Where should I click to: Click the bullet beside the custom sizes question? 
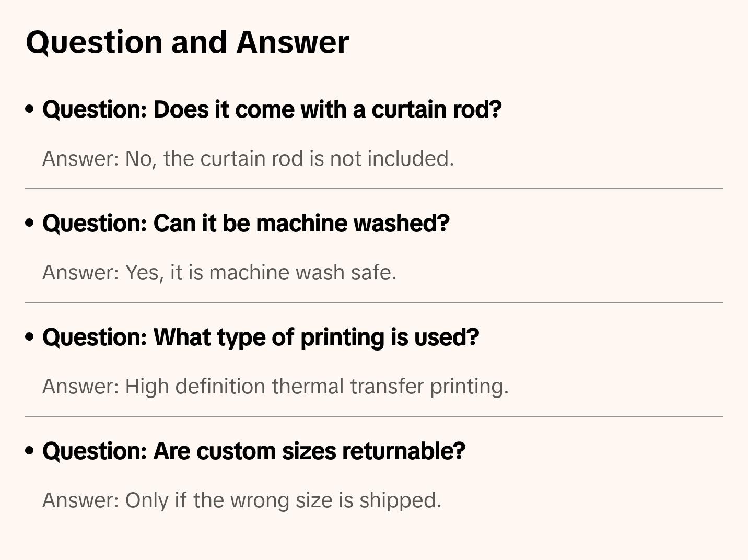click(30, 451)
